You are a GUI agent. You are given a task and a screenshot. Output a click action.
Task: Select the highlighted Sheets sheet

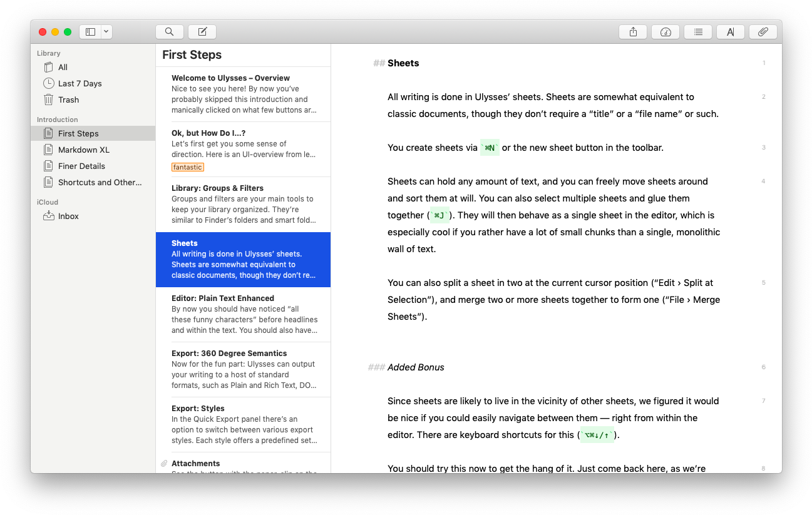click(243, 260)
